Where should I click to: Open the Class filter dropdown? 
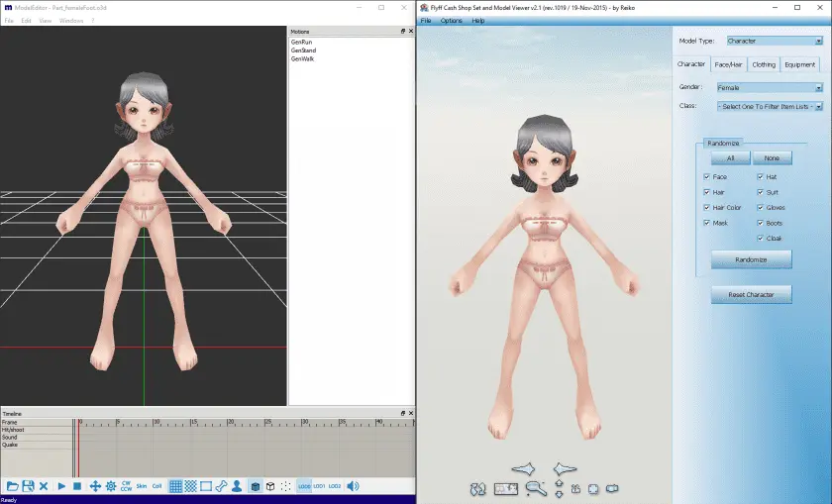770,107
